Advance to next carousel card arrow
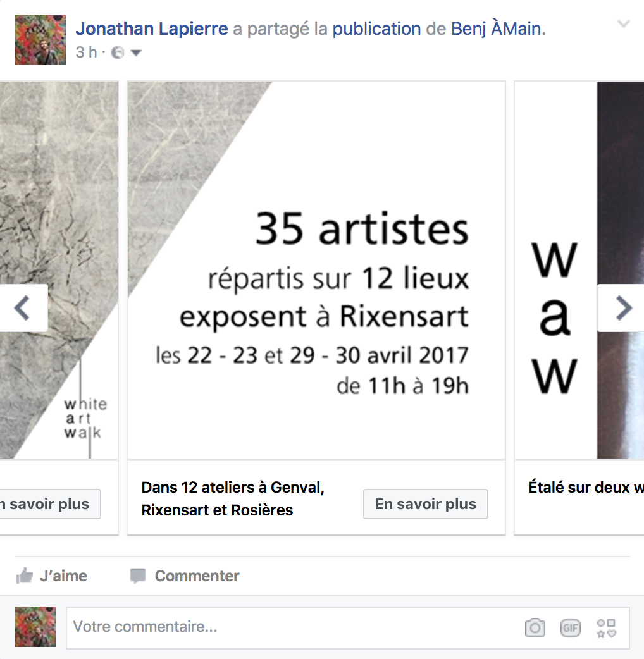Viewport: 644px width, 659px height. [x=622, y=308]
